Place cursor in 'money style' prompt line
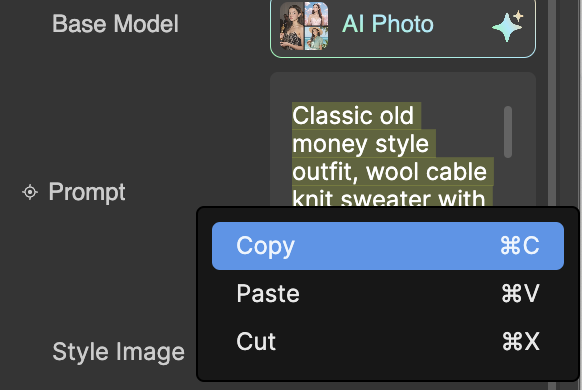 [360, 144]
